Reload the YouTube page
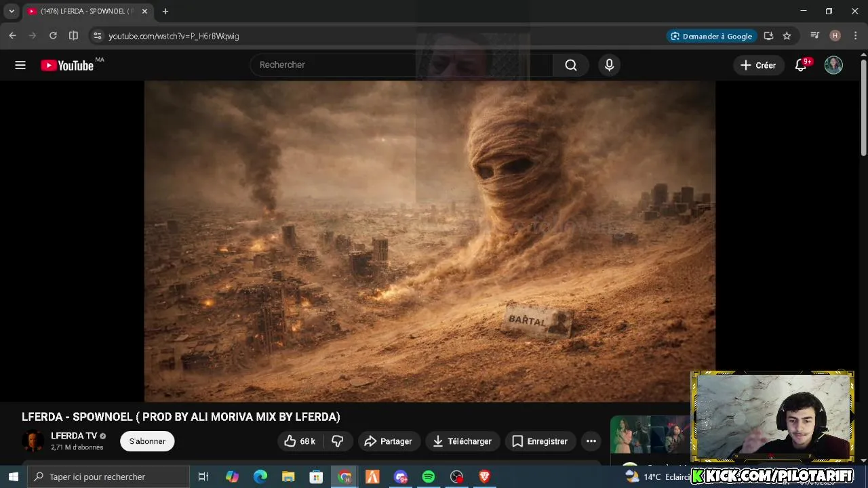Image resolution: width=868 pixels, height=488 pixels. [x=53, y=36]
